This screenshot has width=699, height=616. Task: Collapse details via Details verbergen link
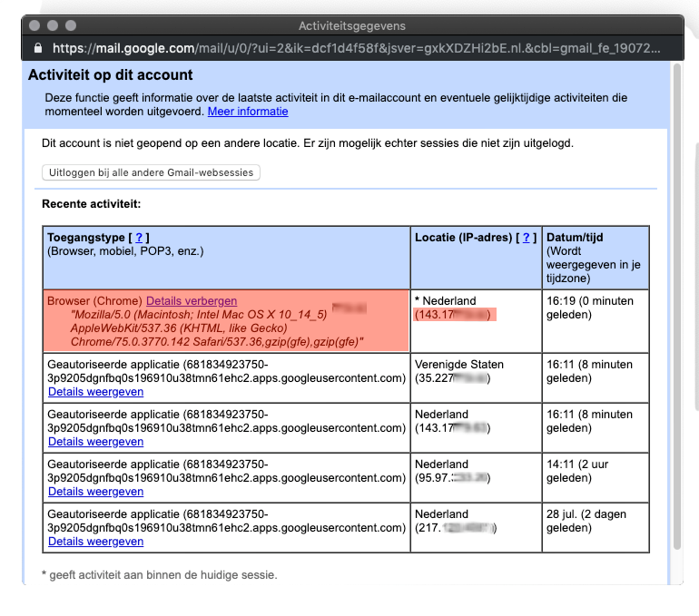pos(192,300)
